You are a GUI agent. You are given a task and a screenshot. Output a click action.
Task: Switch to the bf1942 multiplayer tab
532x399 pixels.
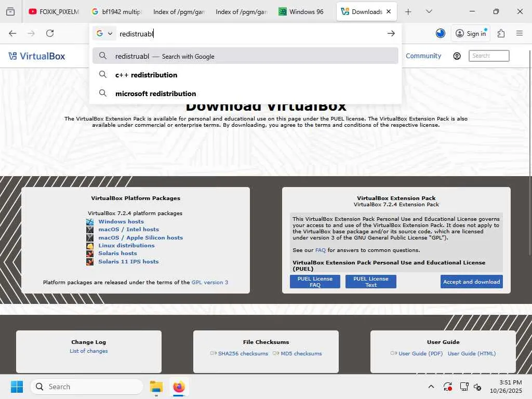pos(116,11)
